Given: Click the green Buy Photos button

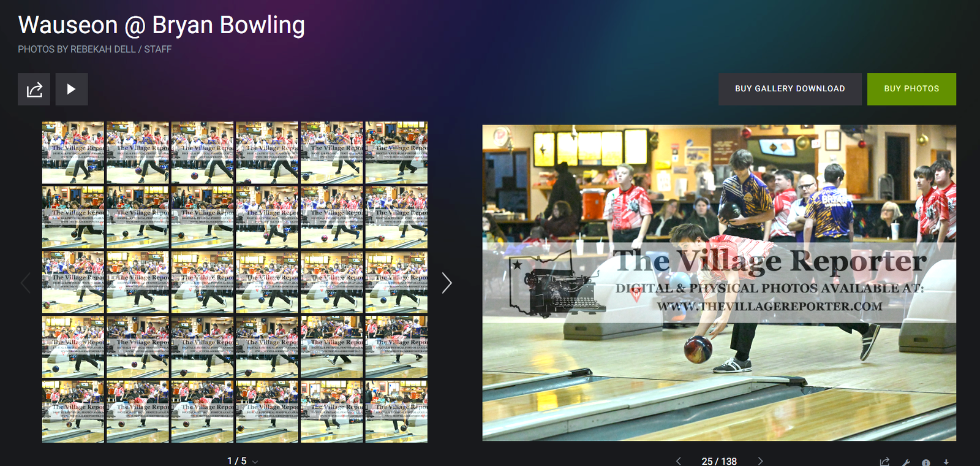Looking at the screenshot, I should (911, 89).
